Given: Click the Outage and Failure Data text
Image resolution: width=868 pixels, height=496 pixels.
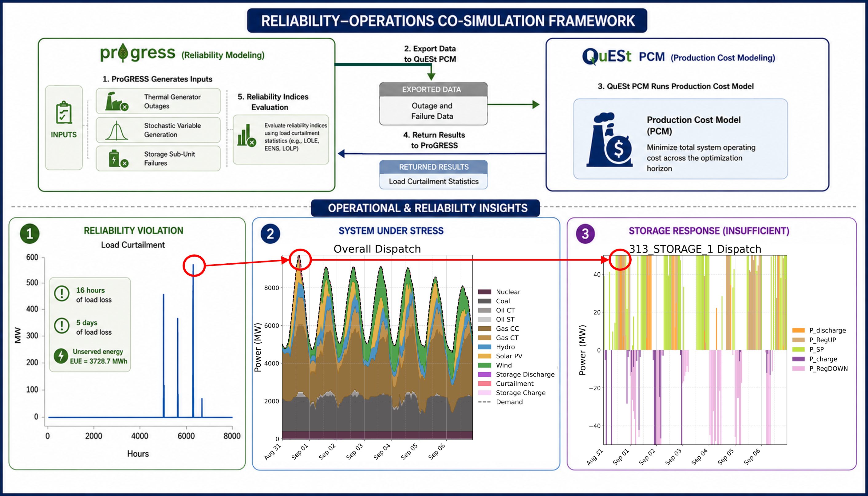Looking at the screenshot, I should click(x=432, y=111).
